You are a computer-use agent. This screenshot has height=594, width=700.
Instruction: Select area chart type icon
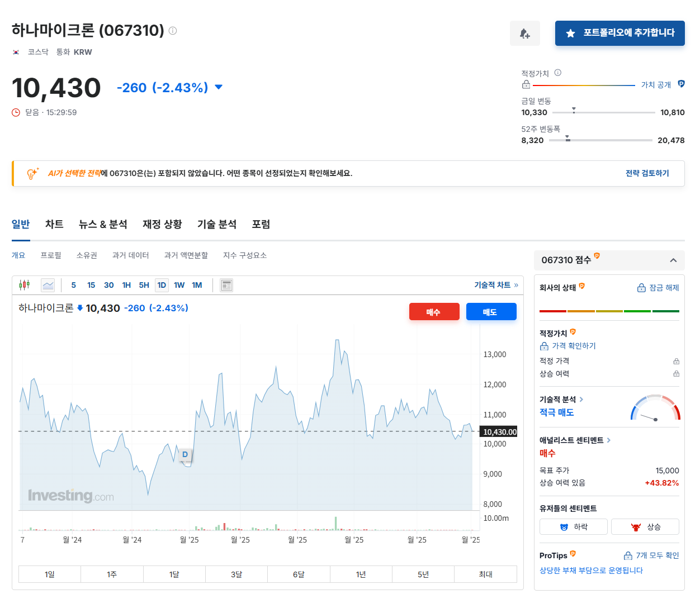[x=48, y=285]
